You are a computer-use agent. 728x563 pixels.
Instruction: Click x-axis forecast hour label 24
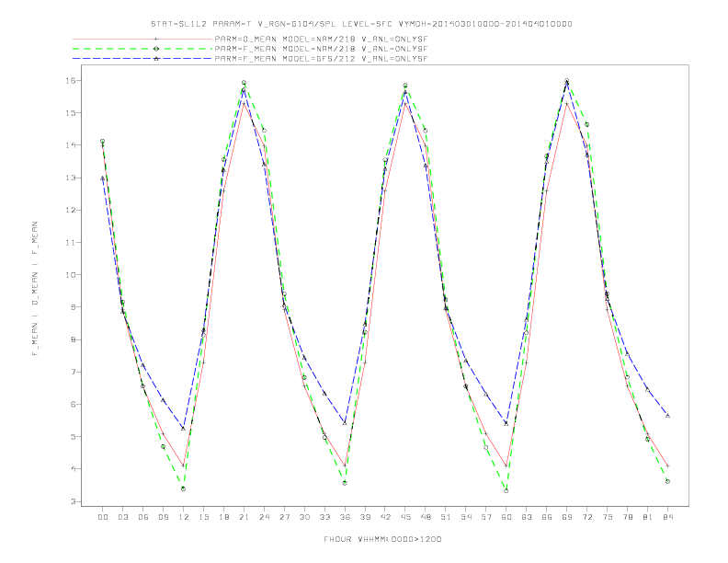pos(264,517)
